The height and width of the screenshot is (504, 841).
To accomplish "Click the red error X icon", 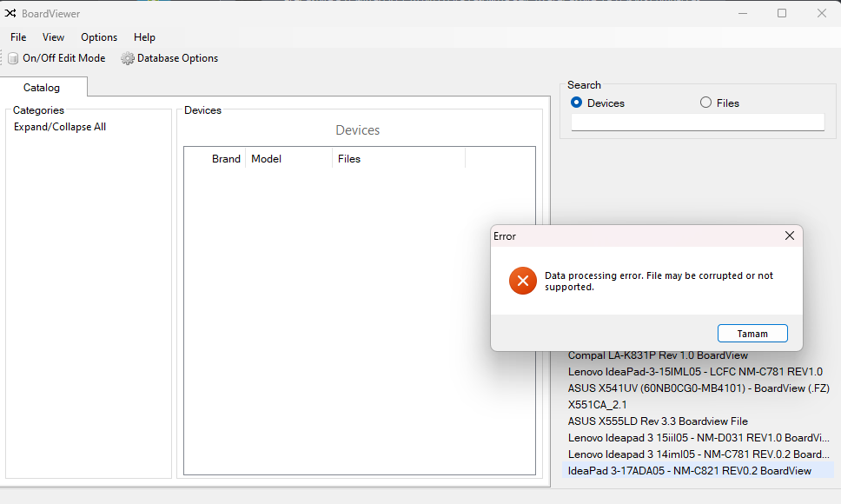I will (523, 281).
